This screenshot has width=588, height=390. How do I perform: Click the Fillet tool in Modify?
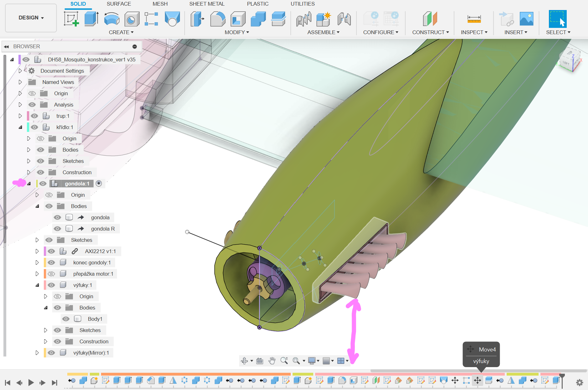(218, 19)
